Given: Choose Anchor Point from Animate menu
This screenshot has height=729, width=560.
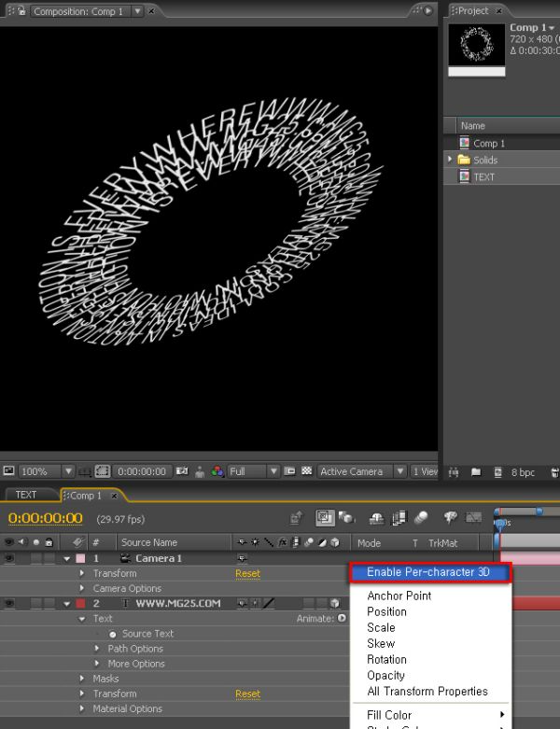Looking at the screenshot, I should pyautogui.click(x=399, y=596).
